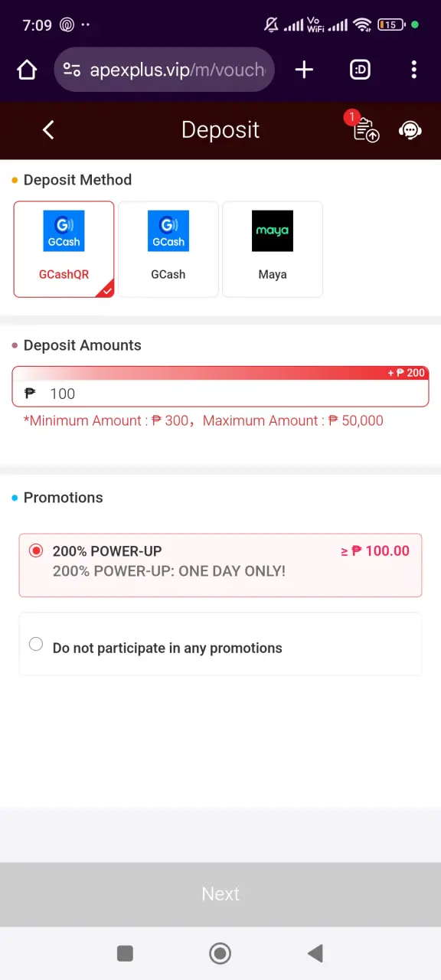This screenshot has width=441, height=980.
Task: Select the GCashQR deposit method
Action: pyautogui.click(x=64, y=250)
